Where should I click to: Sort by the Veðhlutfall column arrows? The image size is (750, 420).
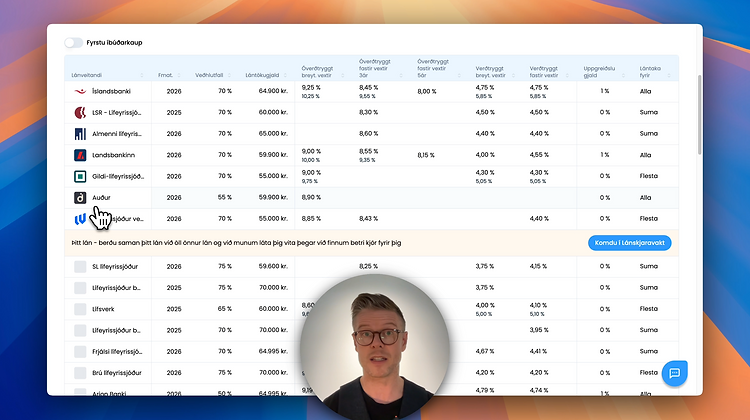(x=229, y=75)
